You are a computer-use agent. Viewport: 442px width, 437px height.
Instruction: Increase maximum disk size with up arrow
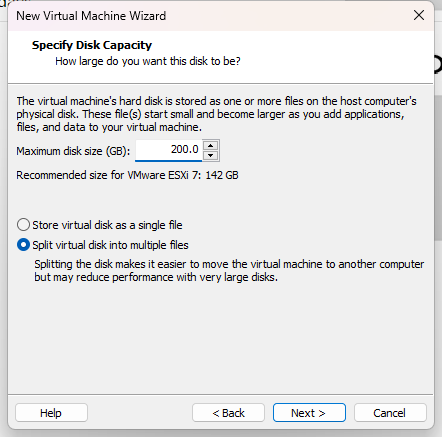(x=211, y=145)
